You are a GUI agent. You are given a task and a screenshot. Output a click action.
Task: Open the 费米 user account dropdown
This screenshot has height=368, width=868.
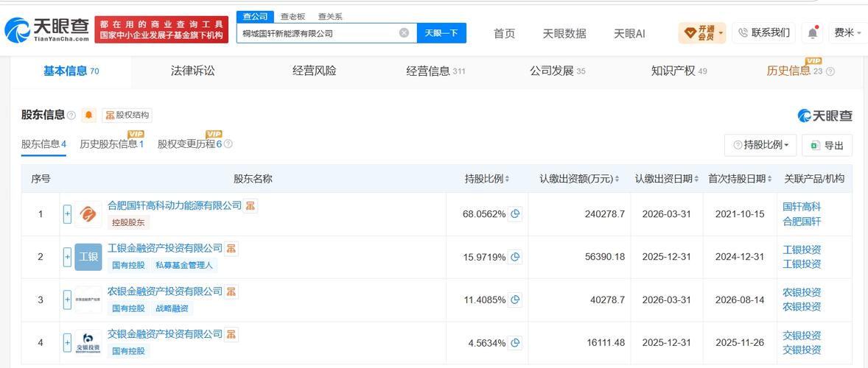click(x=847, y=33)
